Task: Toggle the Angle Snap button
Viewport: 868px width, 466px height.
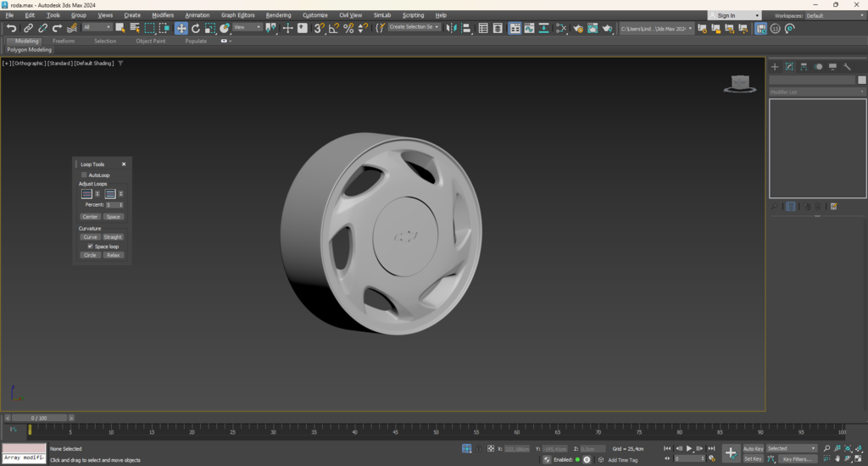Action: point(334,28)
